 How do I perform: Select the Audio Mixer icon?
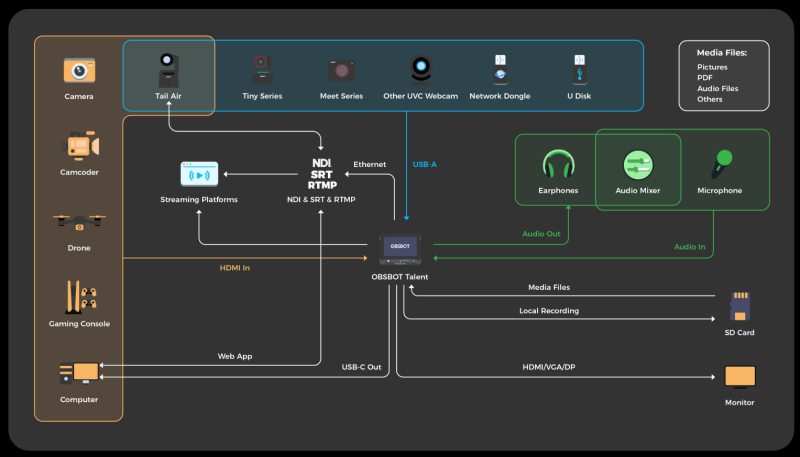[638, 165]
